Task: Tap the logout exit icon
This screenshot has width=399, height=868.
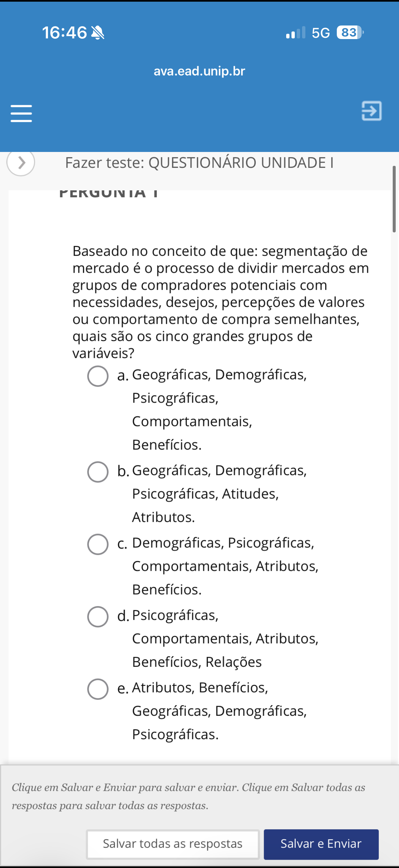Action: click(x=372, y=111)
